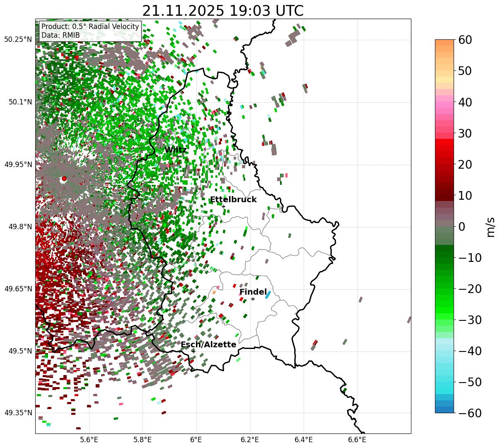Select the 'Findel' city label
The height and width of the screenshot is (448, 500).
(253, 292)
